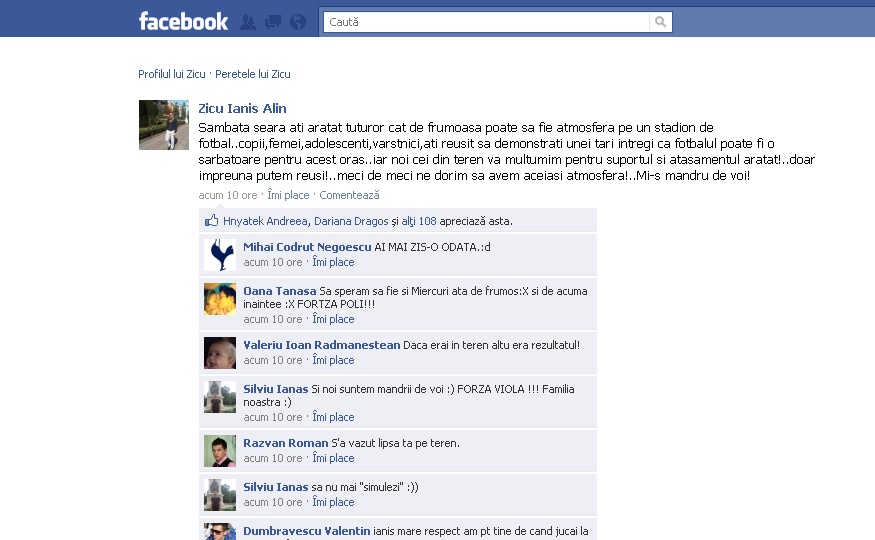Open Valeriu Ioan Radmanestean's profile
Screen dimensions: 875x540
pos(321,345)
